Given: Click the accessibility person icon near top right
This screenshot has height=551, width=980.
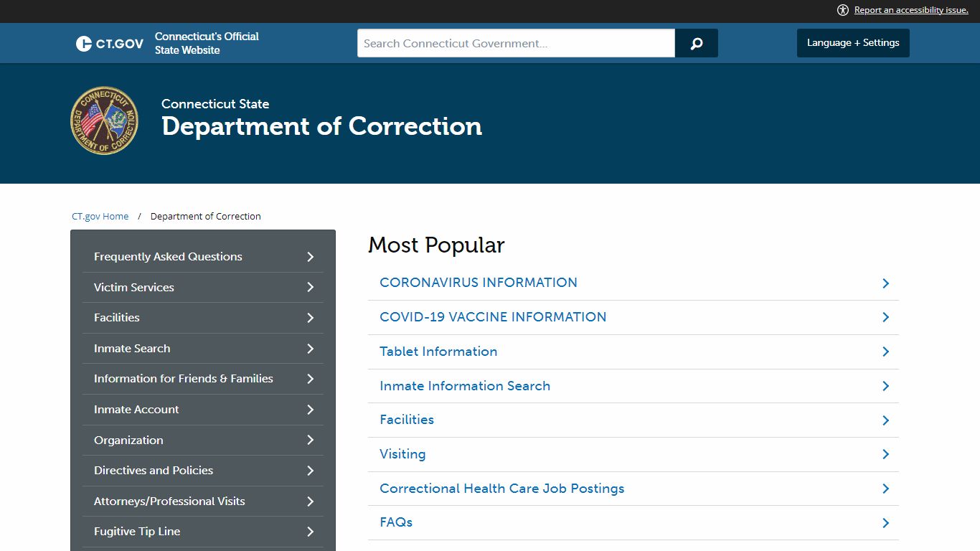Looking at the screenshot, I should pyautogui.click(x=842, y=10).
